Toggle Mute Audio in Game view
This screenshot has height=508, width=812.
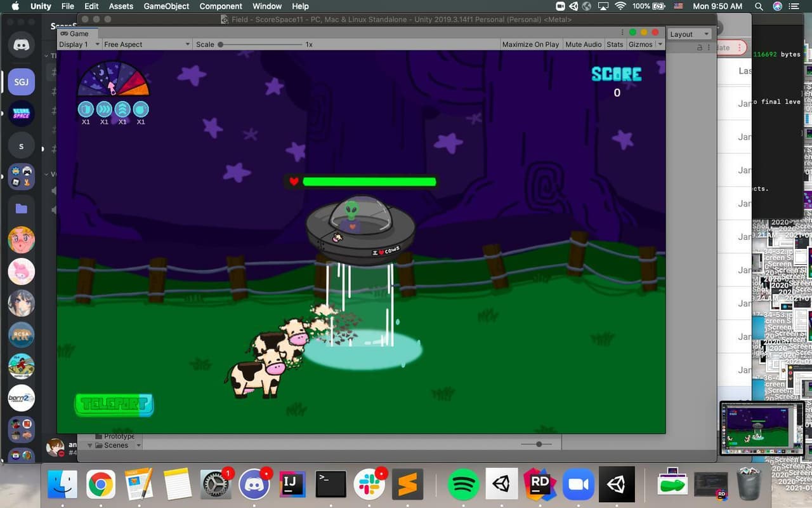pyautogui.click(x=583, y=44)
